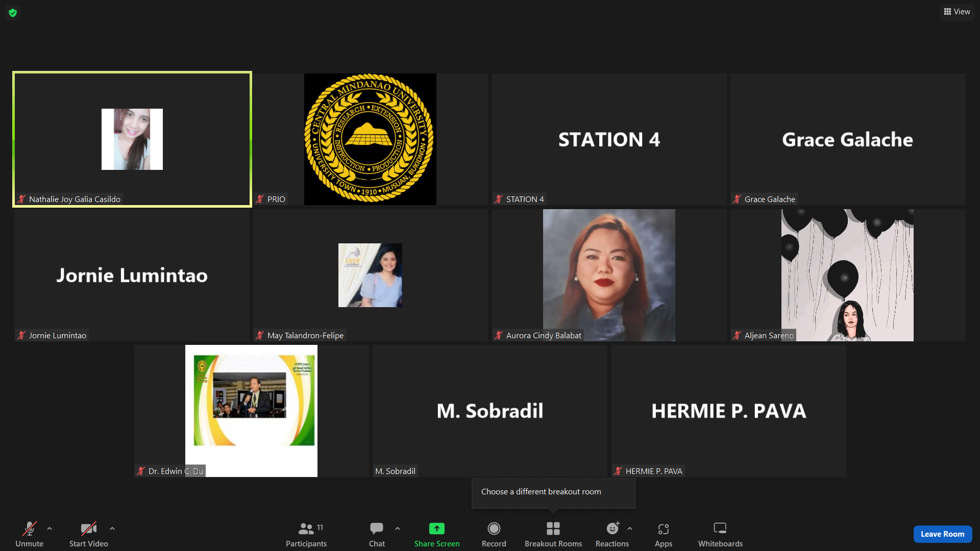980x551 pixels.
Task: Unmute the microphone
Action: [x=29, y=534]
